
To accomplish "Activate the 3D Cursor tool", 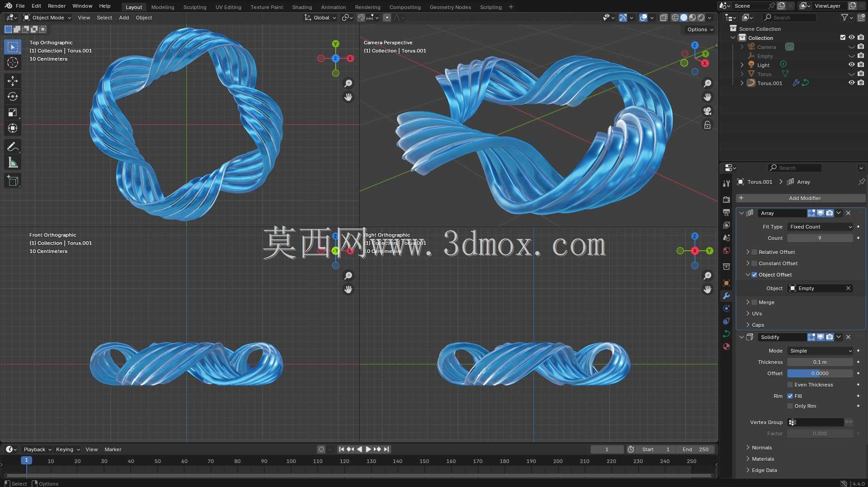I will [13, 62].
